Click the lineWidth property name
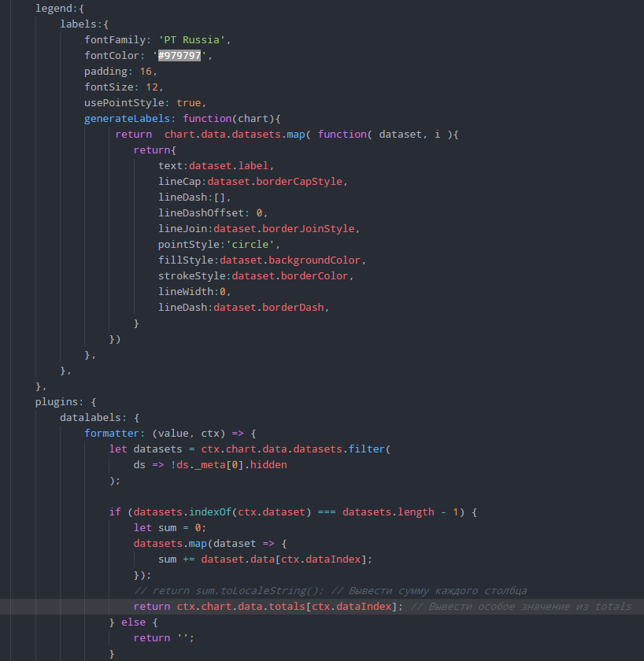Image resolution: width=644 pixels, height=661 pixels. (187, 291)
